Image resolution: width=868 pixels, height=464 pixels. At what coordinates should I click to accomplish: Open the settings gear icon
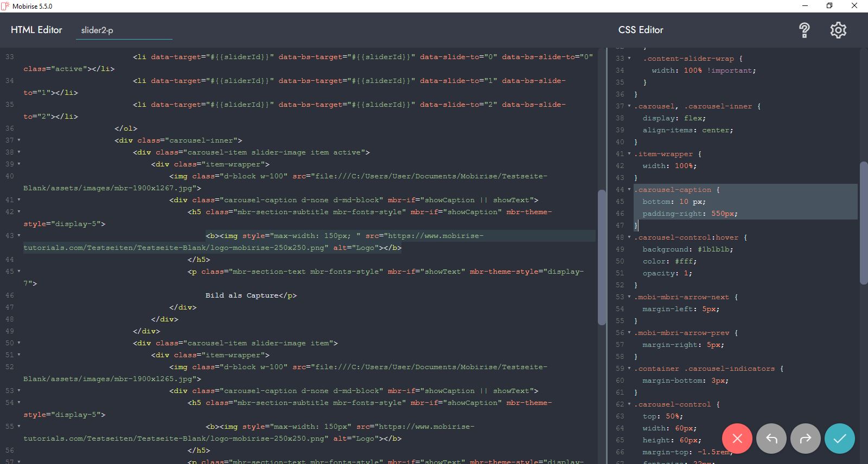(x=838, y=30)
